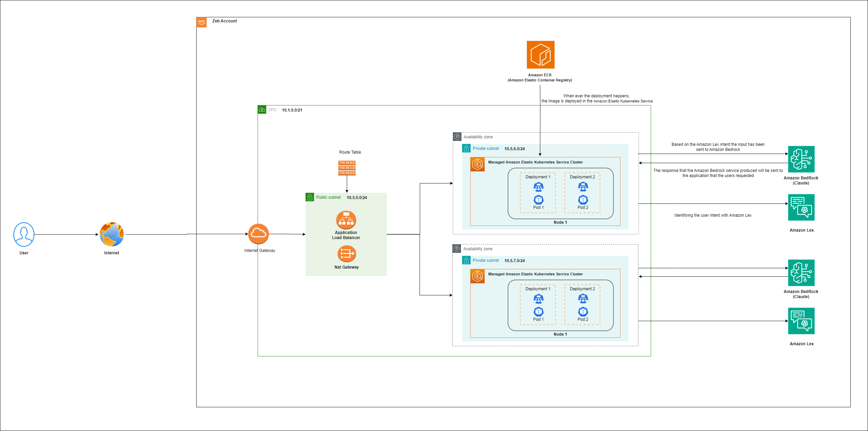
Task: Click upper Amazon BedRock (Claude) icon
Action: (x=801, y=159)
